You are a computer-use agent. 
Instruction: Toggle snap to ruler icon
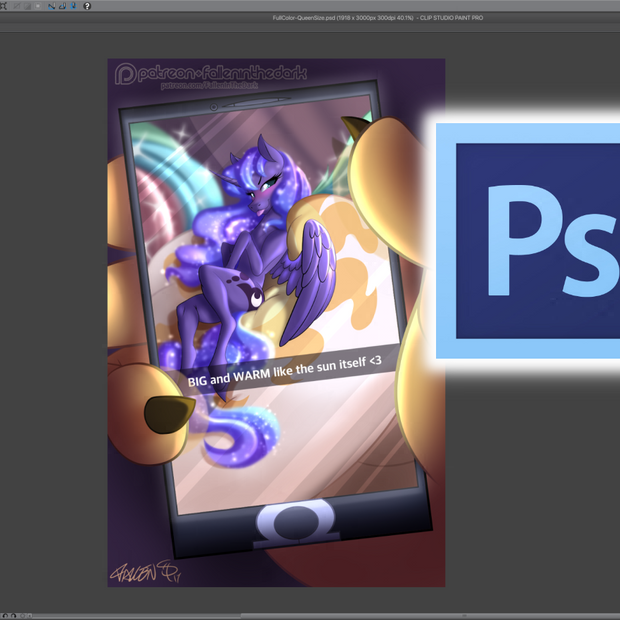pos(51,6)
